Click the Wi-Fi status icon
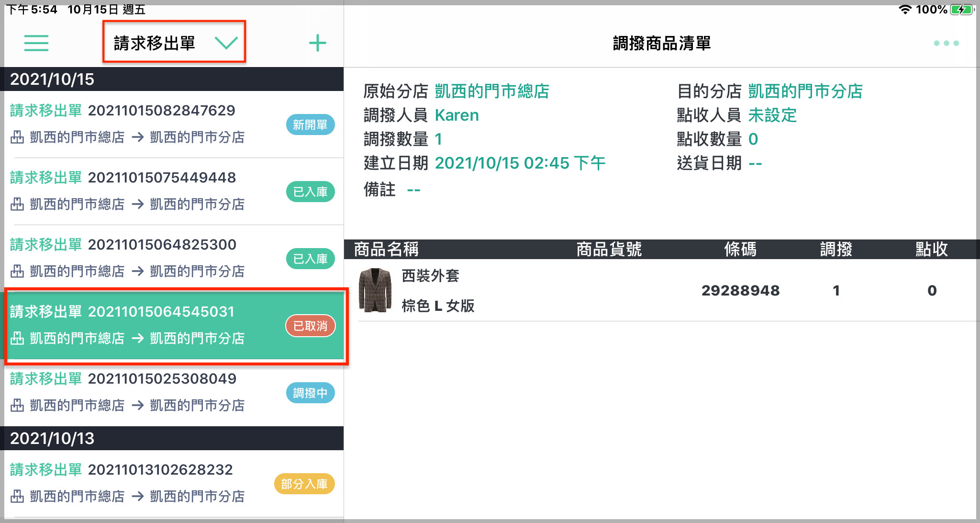The image size is (980, 523). 905,10
